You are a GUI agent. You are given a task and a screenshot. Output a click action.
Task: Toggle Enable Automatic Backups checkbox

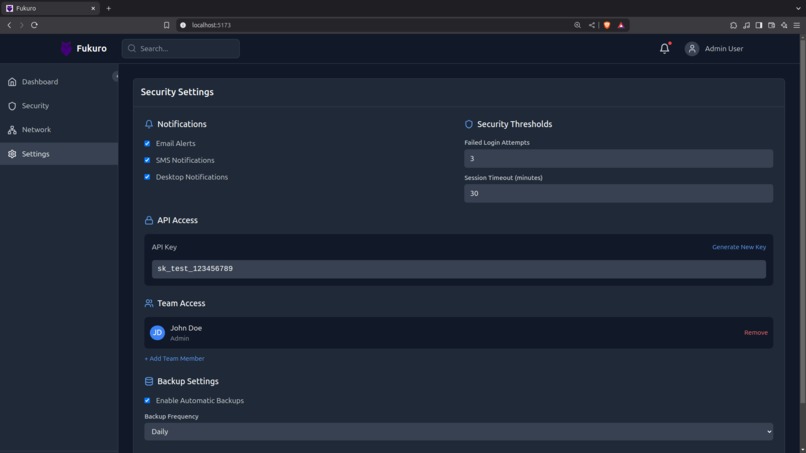point(148,401)
